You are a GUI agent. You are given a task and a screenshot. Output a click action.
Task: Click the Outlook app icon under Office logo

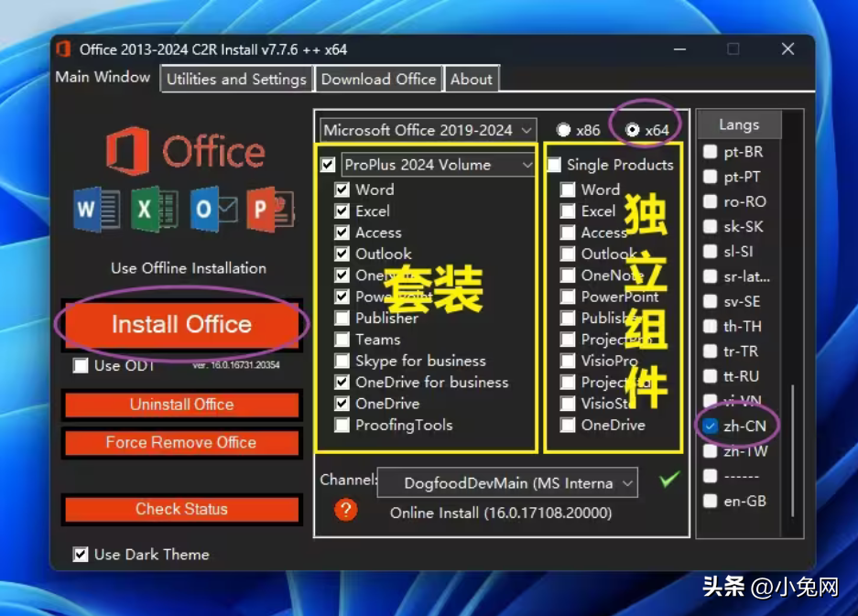point(213,209)
